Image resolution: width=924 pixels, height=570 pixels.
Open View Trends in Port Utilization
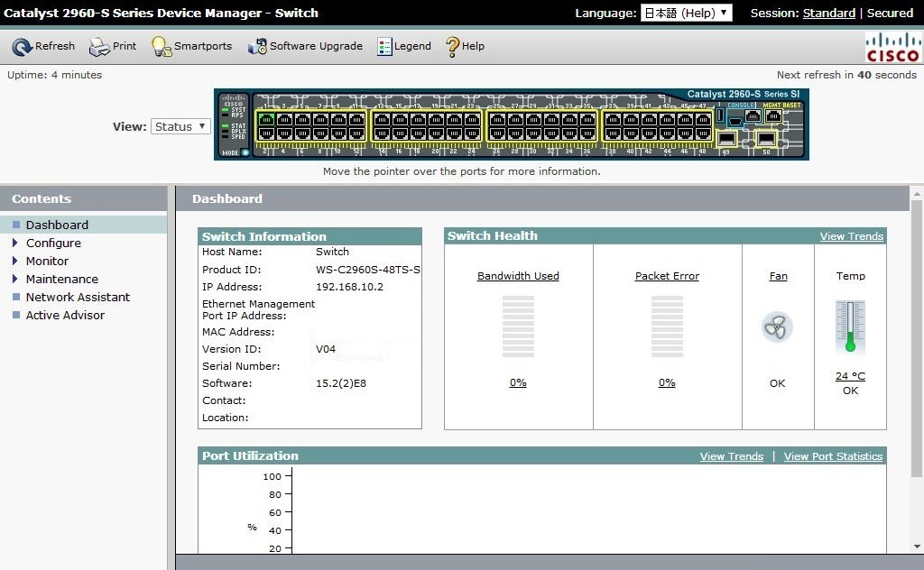click(x=731, y=456)
